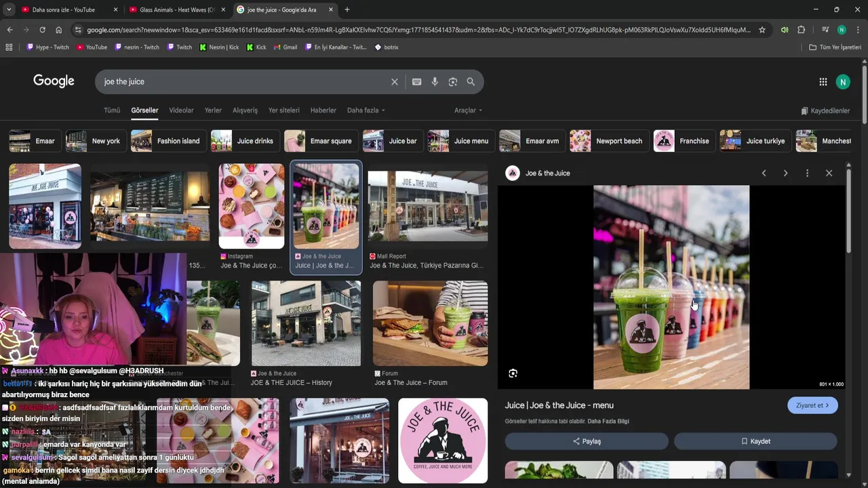The height and width of the screenshot is (488, 868).
Task: Switch to the Tümü results tab
Action: tap(112, 110)
